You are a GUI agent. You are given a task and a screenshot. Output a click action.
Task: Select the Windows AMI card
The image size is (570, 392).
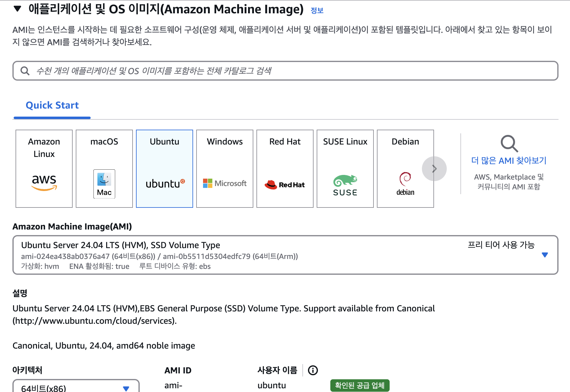click(225, 169)
